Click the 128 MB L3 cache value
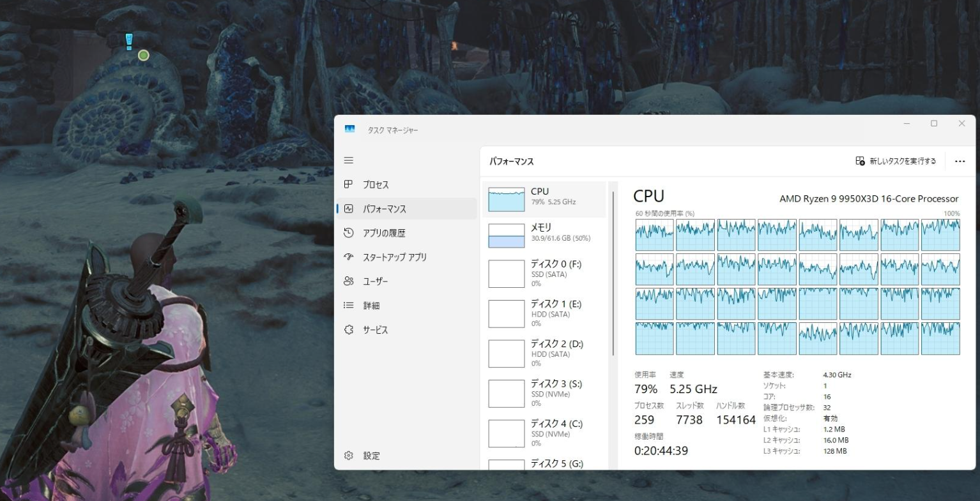 coord(835,451)
